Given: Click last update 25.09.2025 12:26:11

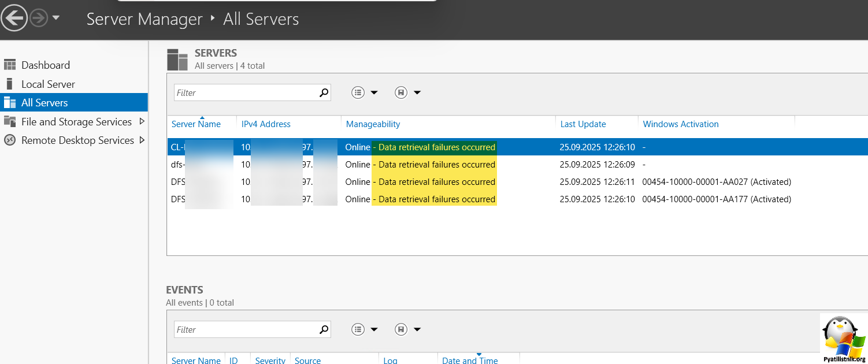Looking at the screenshot, I should (598, 182).
